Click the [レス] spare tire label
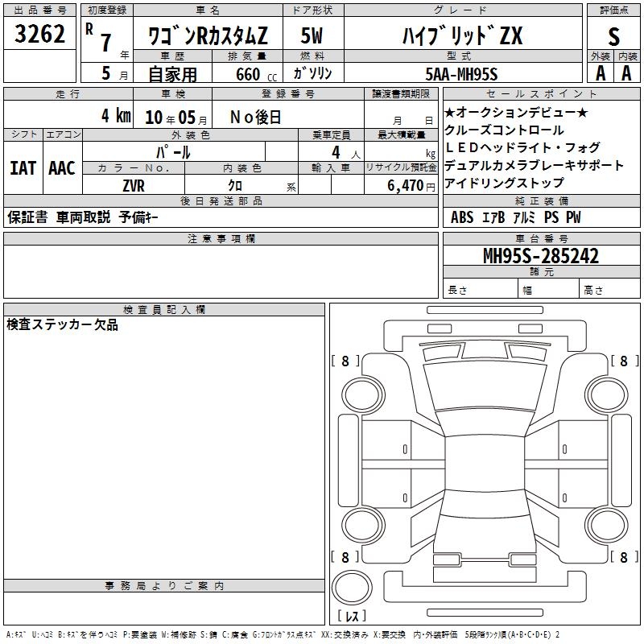 pyautogui.click(x=352, y=616)
